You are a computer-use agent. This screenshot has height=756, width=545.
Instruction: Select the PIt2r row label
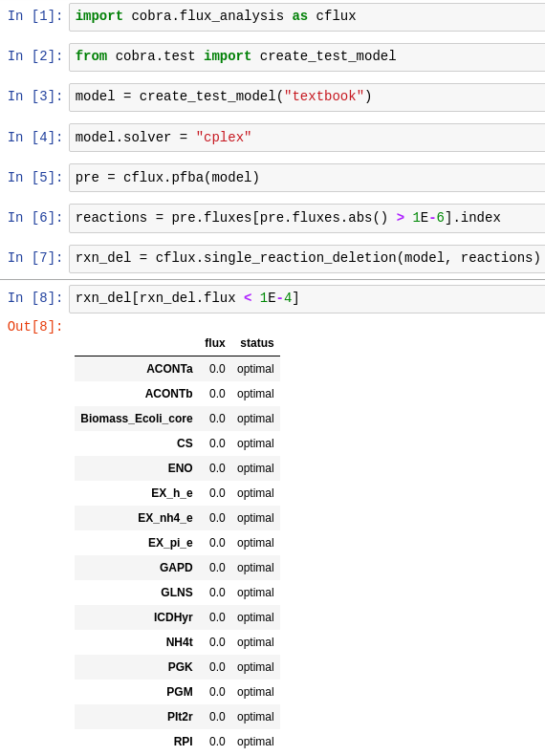(180, 717)
